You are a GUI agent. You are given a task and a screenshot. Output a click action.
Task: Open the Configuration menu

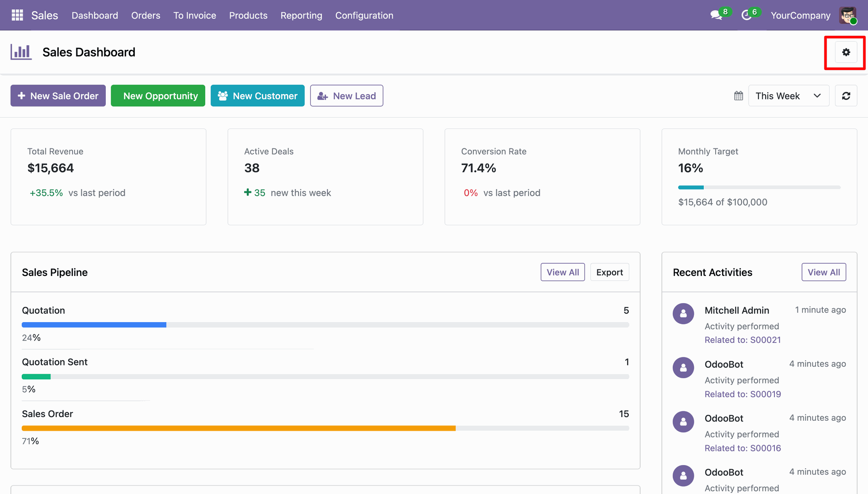pyautogui.click(x=364, y=15)
